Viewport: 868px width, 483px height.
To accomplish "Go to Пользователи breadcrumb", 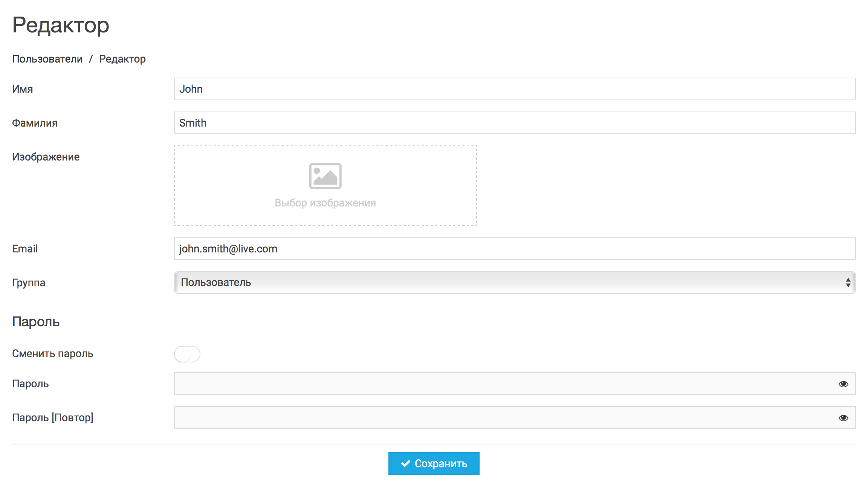I will coord(47,59).
